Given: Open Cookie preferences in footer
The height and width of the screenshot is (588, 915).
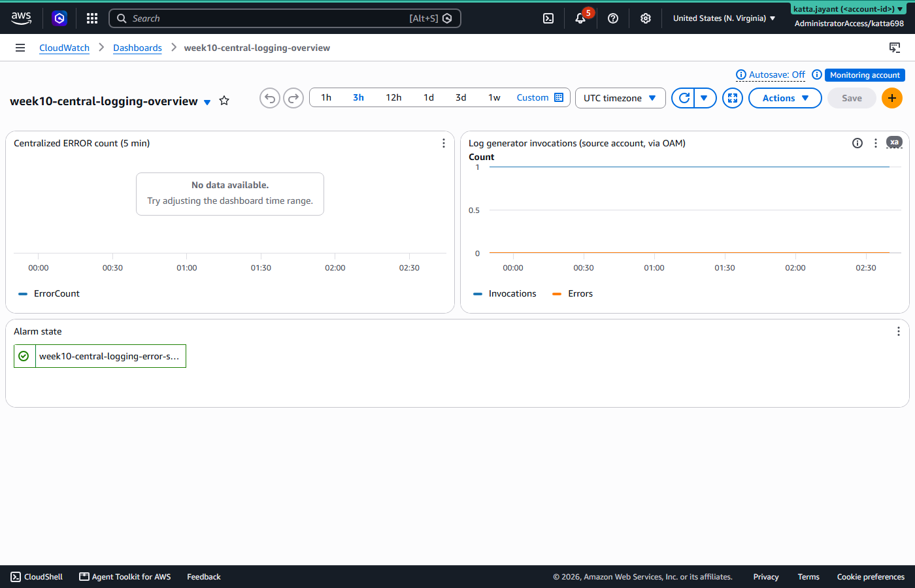Looking at the screenshot, I should tap(871, 577).
